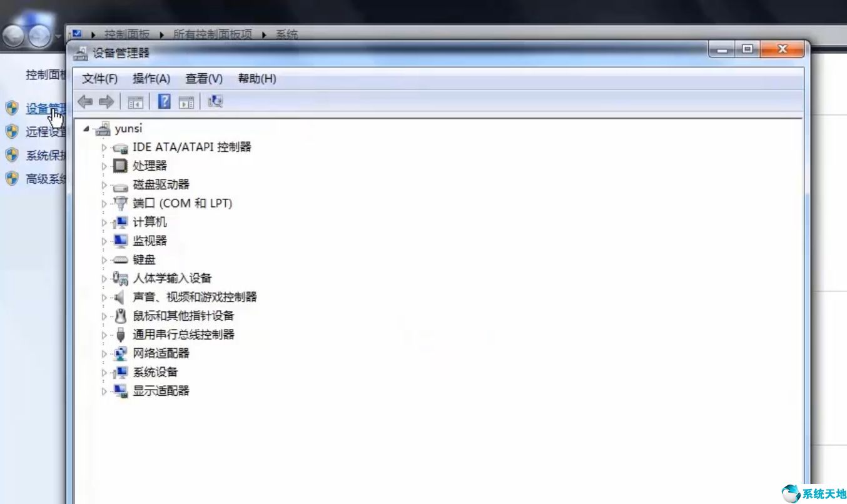Click the scan for hardware changes icon
This screenshot has width=847, height=504.
(215, 101)
